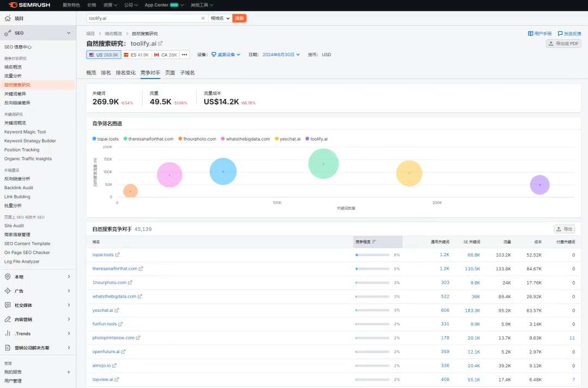The width and height of the screenshot is (588, 388).
Task: Open the 根域名 scope dropdown
Action: coord(220,18)
